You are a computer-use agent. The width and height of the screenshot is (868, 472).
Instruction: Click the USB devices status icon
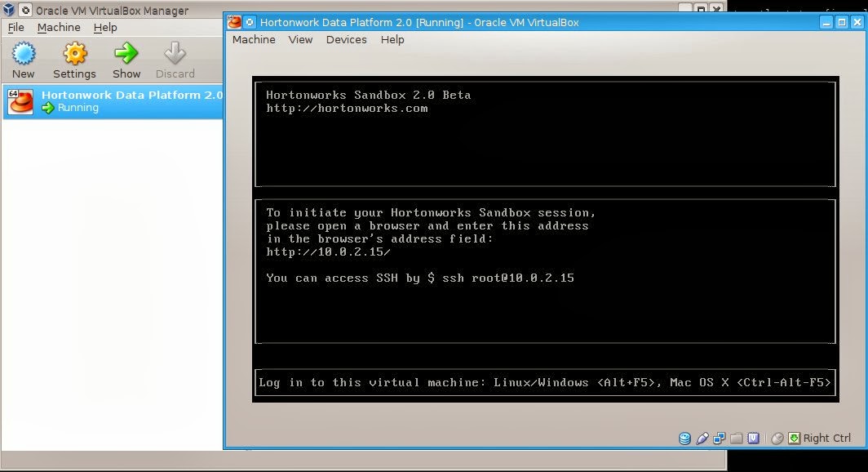coord(702,439)
